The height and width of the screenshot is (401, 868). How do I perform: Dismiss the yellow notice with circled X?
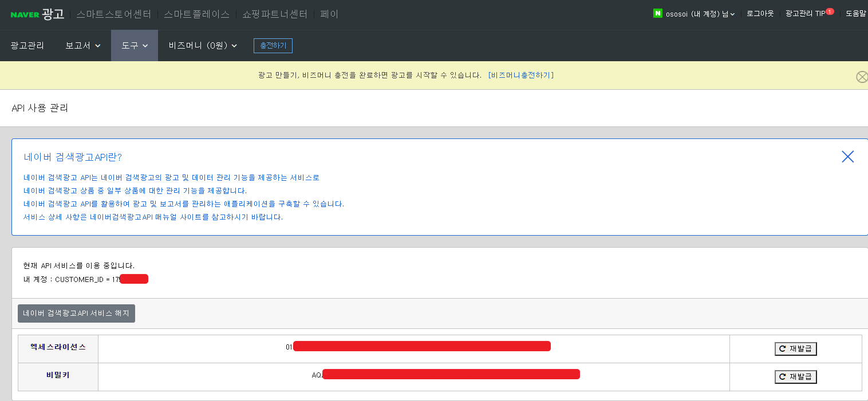(862, 77)
